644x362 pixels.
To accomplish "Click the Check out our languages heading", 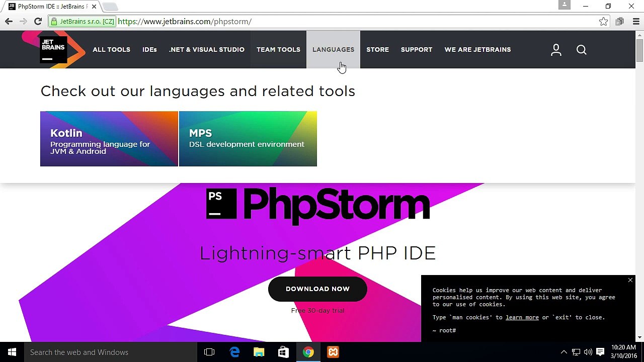I will [198, 91].
